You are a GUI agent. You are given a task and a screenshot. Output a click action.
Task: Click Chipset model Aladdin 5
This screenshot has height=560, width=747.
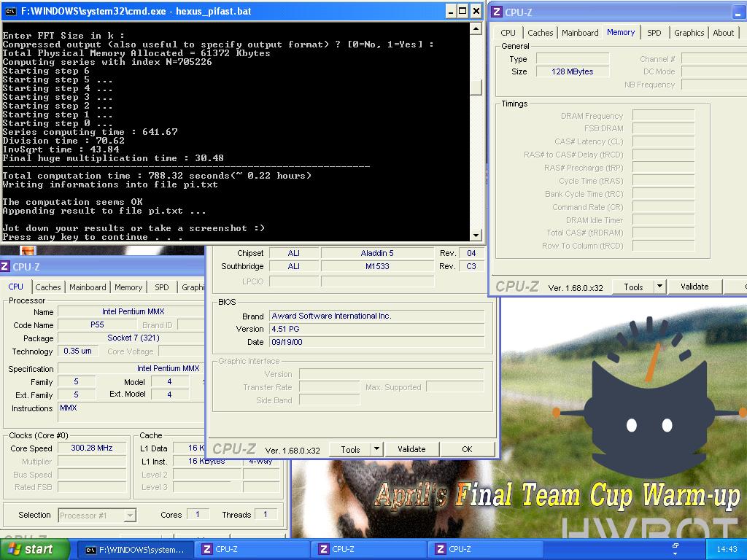click(x=377, y=253)
